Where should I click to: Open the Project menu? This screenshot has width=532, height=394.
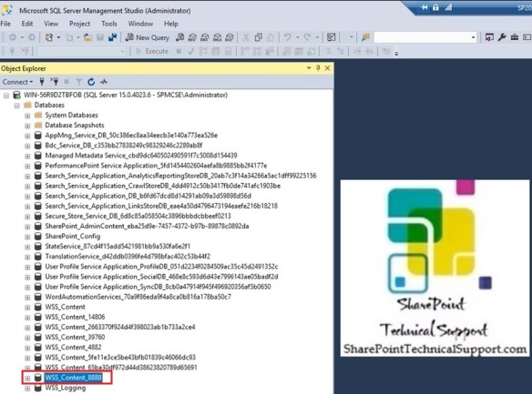[x=80, y=24]
